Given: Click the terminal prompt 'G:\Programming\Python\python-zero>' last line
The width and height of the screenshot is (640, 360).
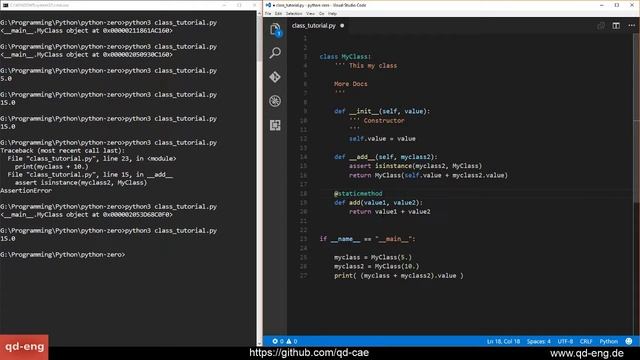Looking at the screenshot, I should 63,255.
